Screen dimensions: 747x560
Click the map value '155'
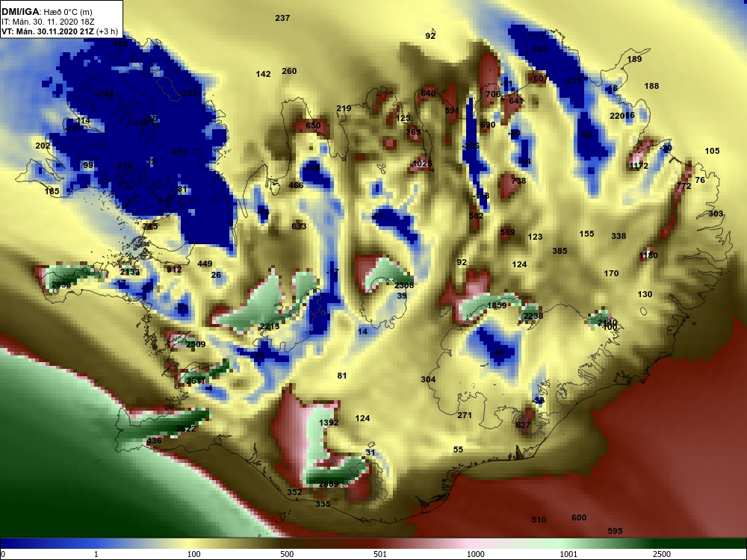[587, 233]
